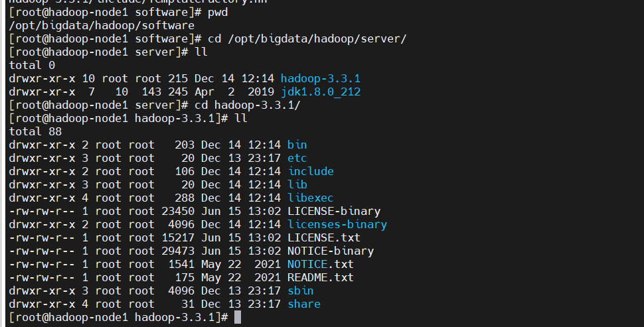Click the pwd command text
644x327 pixels.
218,13
